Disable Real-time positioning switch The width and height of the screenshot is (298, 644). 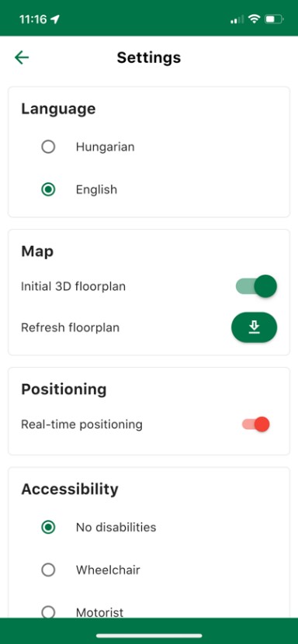tap(255, 424)
